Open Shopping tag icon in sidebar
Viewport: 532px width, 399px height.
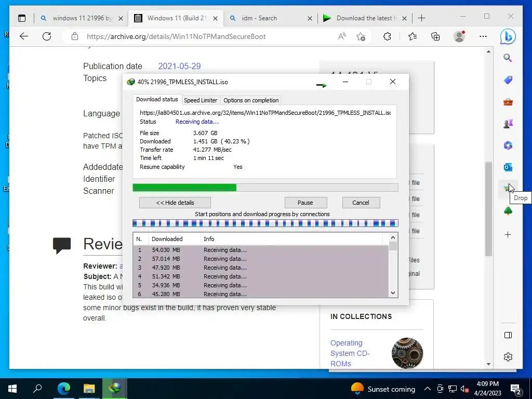(508, 80)
